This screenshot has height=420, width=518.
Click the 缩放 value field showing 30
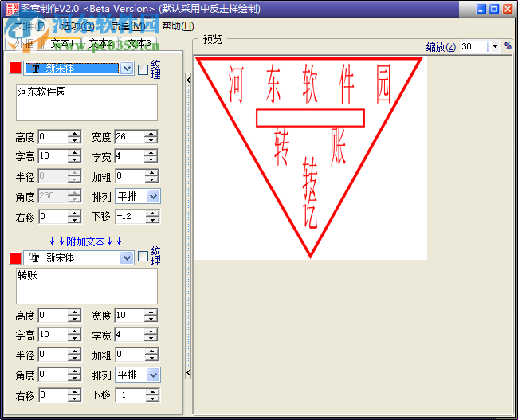pos(474,46)
